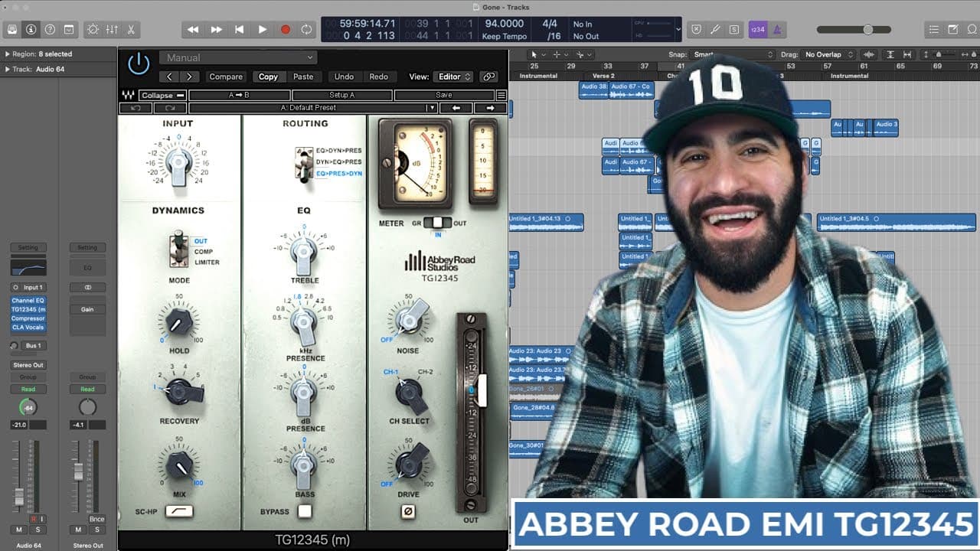This screenshot has width=980, height=551.
Task: Copy setup with A→B button
Action: point(239,96)
